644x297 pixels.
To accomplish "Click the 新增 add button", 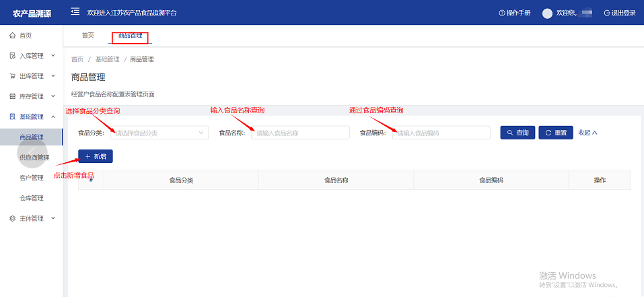I will click(x=96, y=156).
